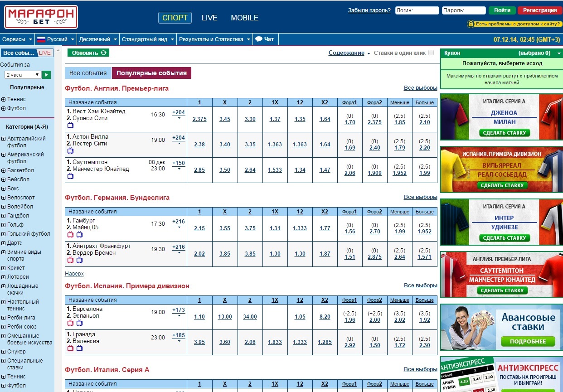The height and width of the screenshot is (392, 563).
Task: Open the 2 часа time select box
Action: click(23, 75)
